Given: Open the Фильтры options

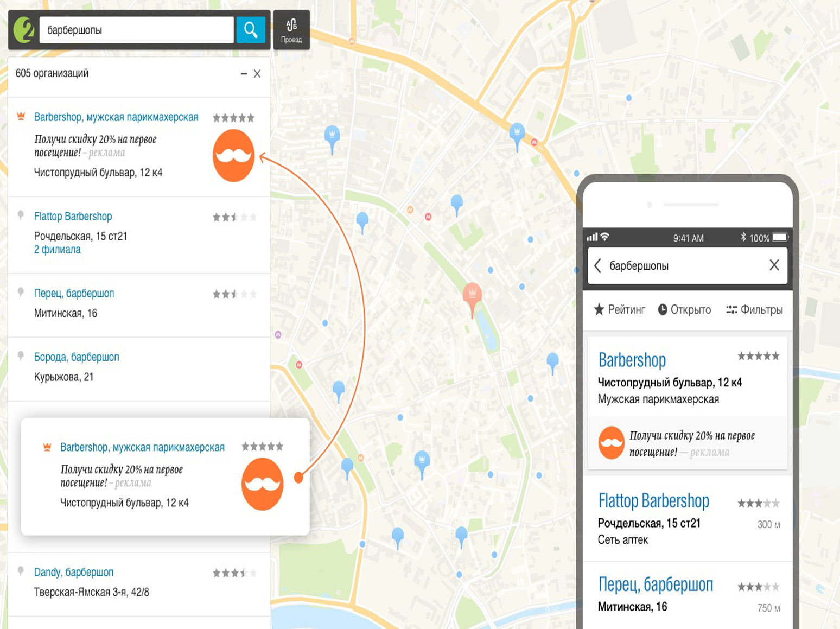Looking at the screenshot, I should pos(754,309).
